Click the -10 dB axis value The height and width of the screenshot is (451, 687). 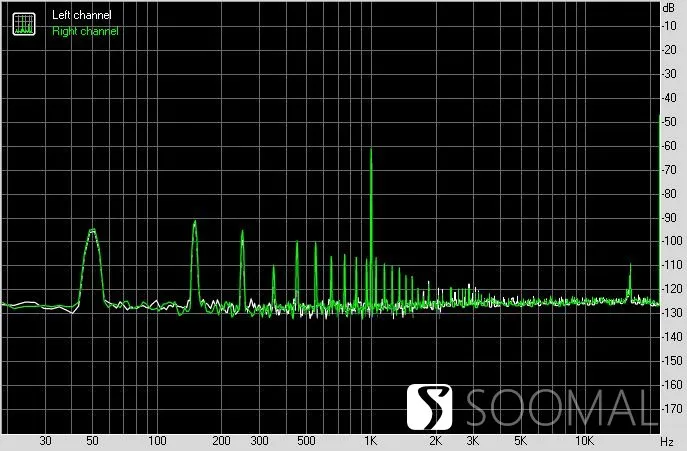669,26
